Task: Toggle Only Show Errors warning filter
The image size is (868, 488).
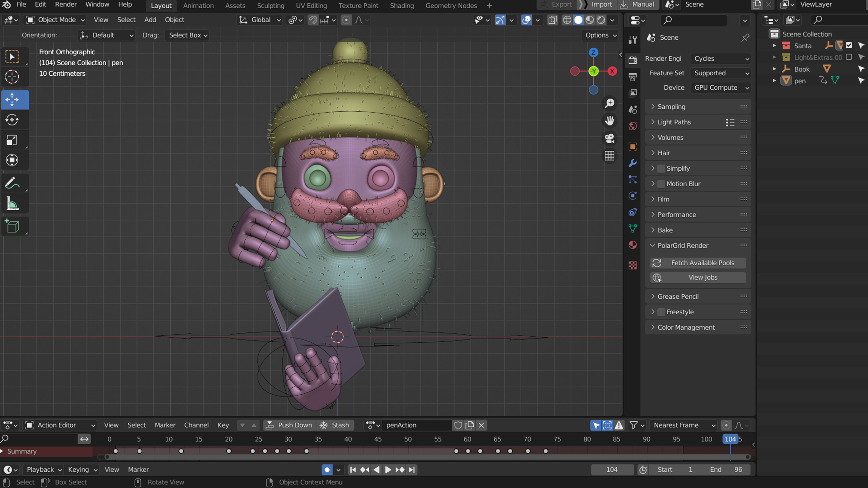Action: tap(619, 425)
